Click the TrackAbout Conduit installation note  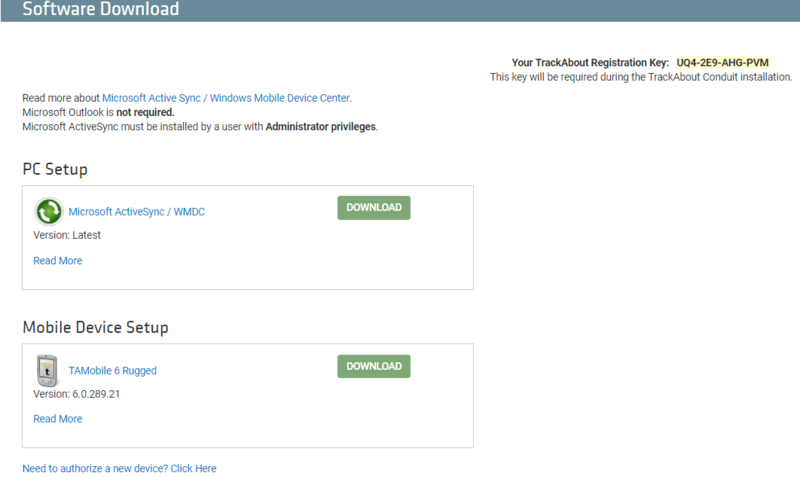(x=641, y=77)
